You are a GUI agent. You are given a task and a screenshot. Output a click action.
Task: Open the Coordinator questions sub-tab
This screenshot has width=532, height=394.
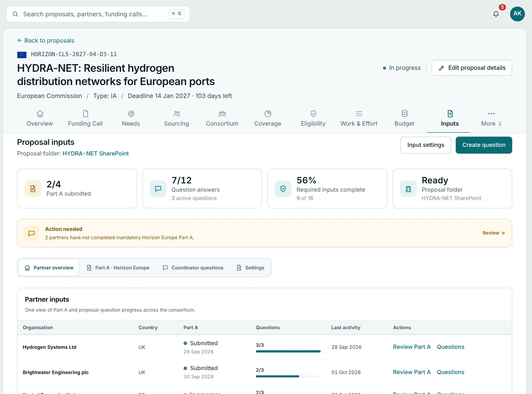tap(193, 268)
